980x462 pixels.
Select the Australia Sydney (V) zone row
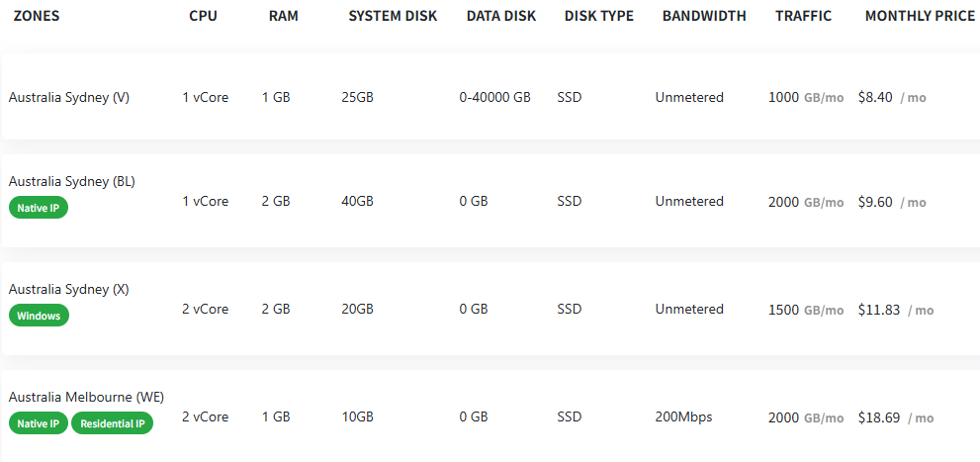click(x=69, y=97)
